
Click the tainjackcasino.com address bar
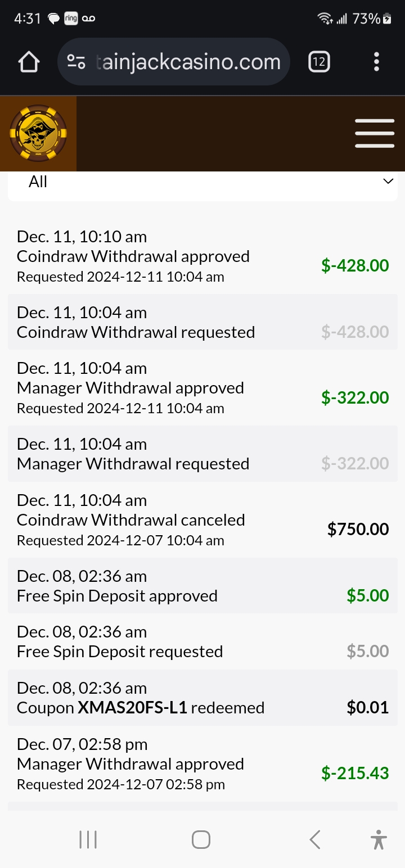pyautogui.click(x=188, y=62)
